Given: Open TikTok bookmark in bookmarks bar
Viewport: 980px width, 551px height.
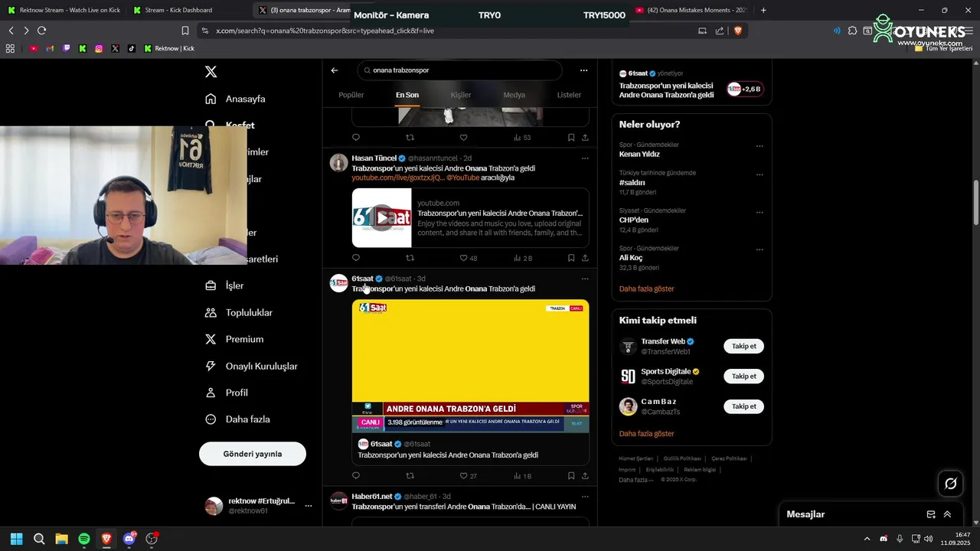Looking at the screenshot, I should coord(131,48).
